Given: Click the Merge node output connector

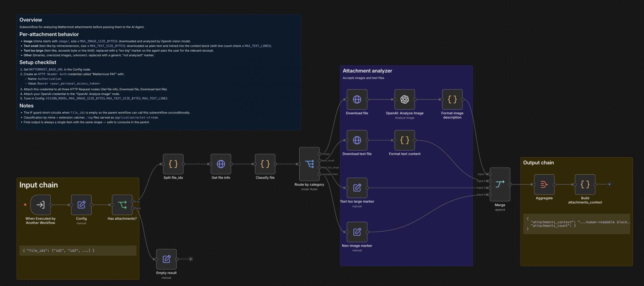Looking at the screenshot, I should (x=511, y=184).
